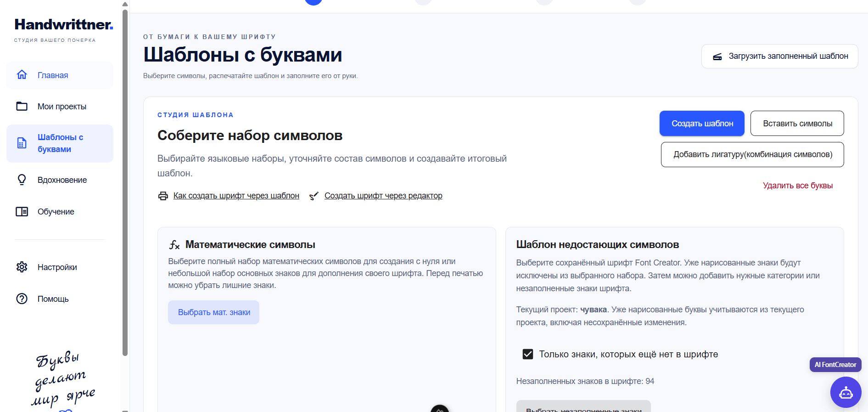
Task: Click the Математические символы heading
Action: tap(250, 244)
